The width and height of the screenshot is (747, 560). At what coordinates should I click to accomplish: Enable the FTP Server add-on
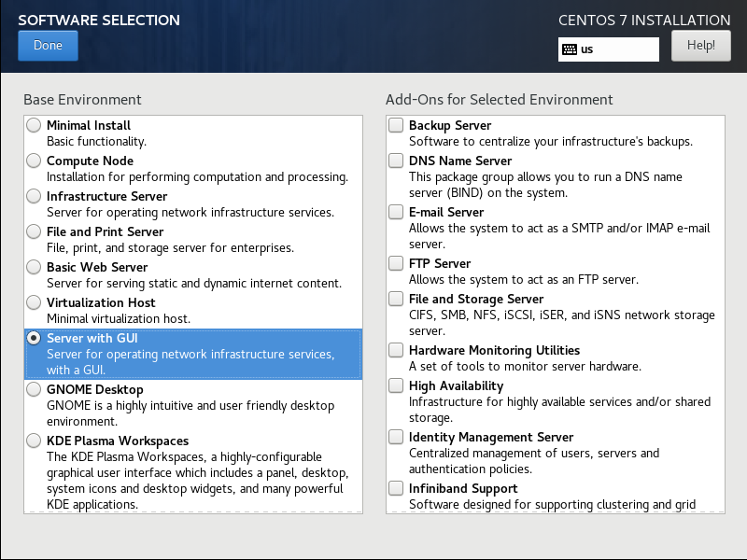(x=397, y=263)
